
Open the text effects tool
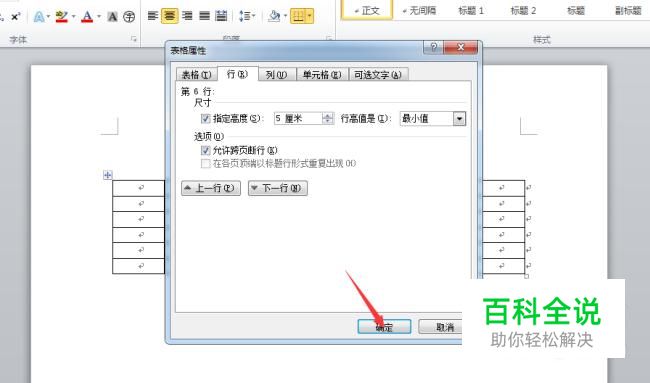(x=39, y=17)
